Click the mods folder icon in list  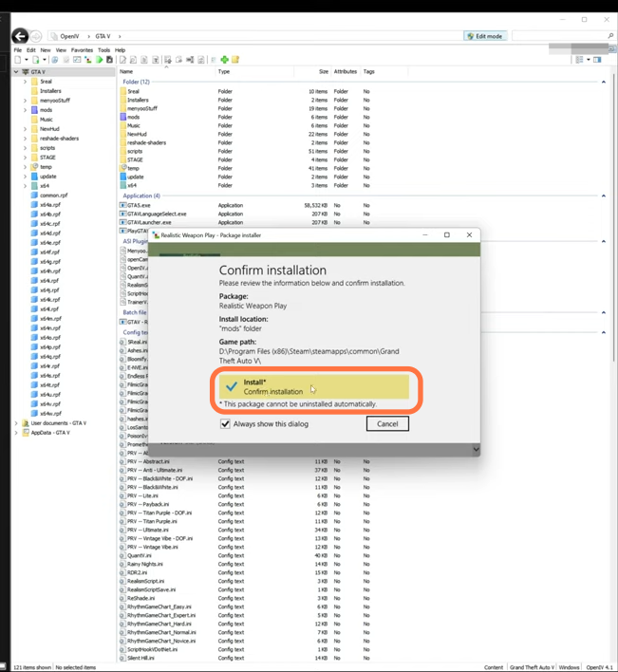[123, 117]
